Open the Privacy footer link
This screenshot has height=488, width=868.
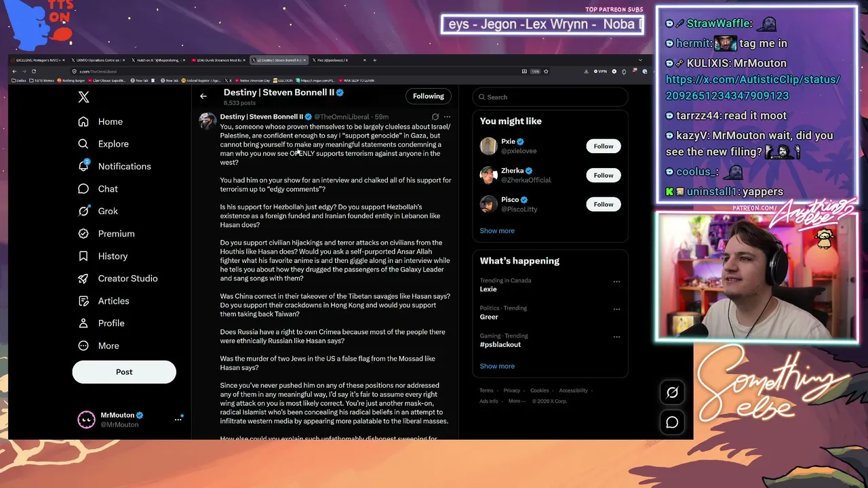[x=512, y=390]
